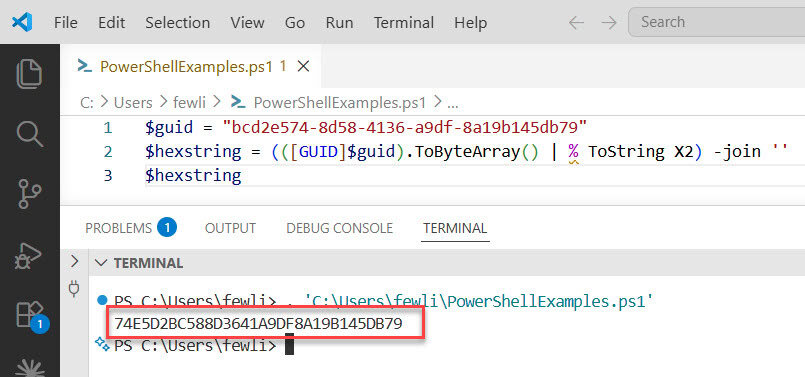Click the Search command center box

click(x=717, y=22)
